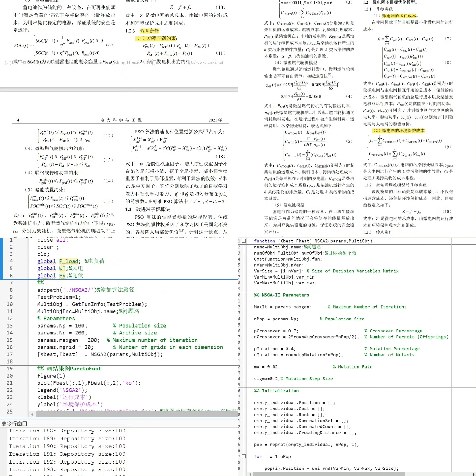Click line number 17 in script gutter

tap(9, 354)
